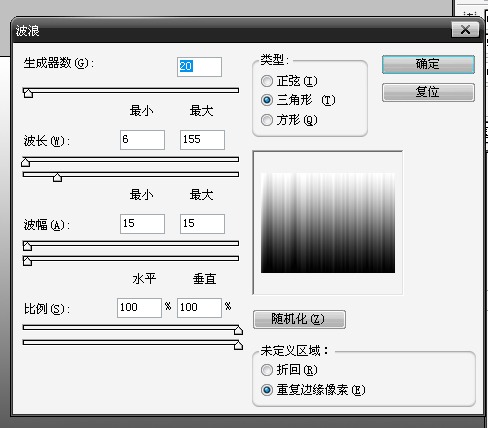488x428 pixels.
Task: Click the 波长 maximum slider handle
Action: click(57, 177)
